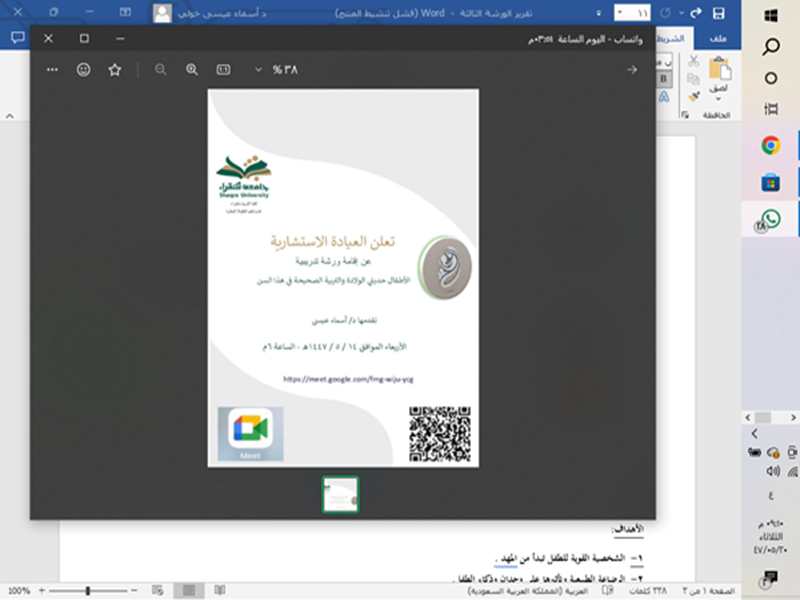This screenshot has height=600, width=800.
Task: Expand the zoom percentage dropdown chevron
Action: [x=258, y=70]
